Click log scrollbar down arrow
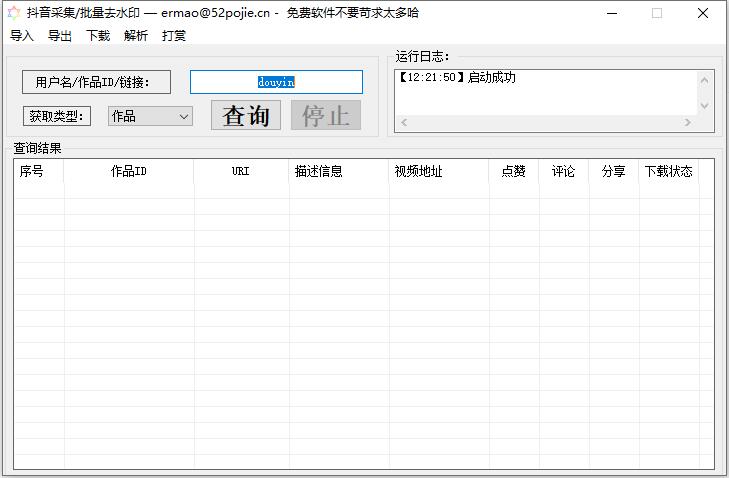The height and width of the screenshot is (478, 729). 704,106
